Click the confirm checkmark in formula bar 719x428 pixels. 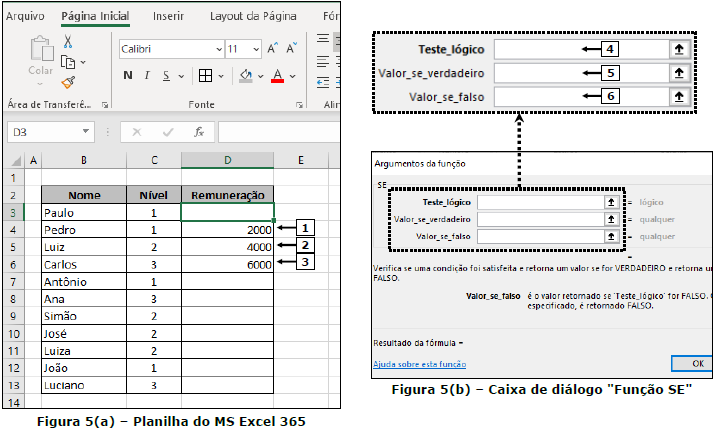168,132
